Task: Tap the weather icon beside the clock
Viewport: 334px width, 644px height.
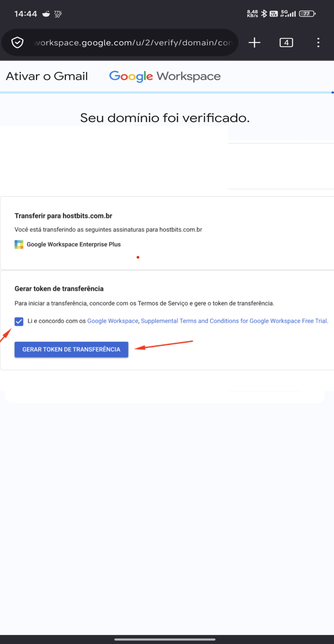Action: point(46,14)
